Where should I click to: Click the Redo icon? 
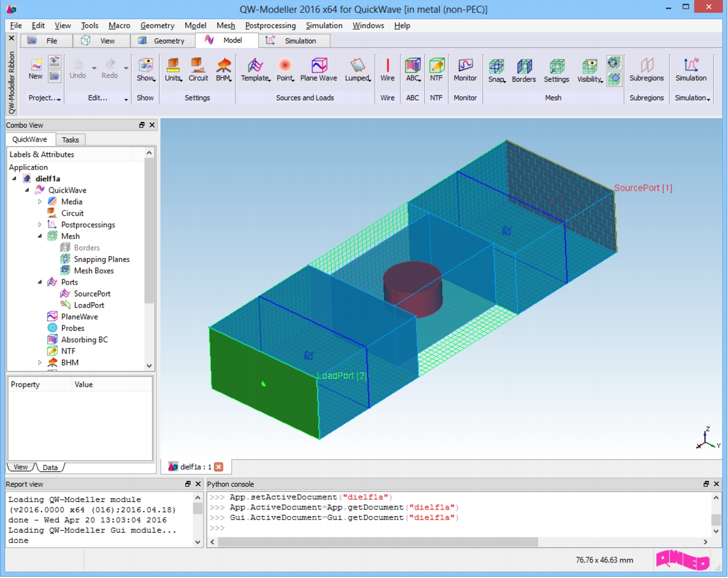110,69
